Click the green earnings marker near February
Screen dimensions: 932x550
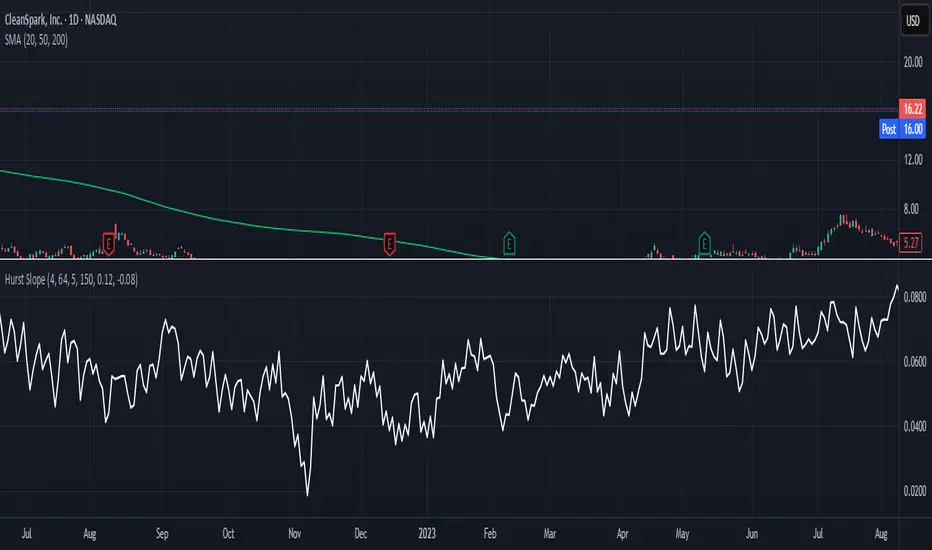point(509,243)
